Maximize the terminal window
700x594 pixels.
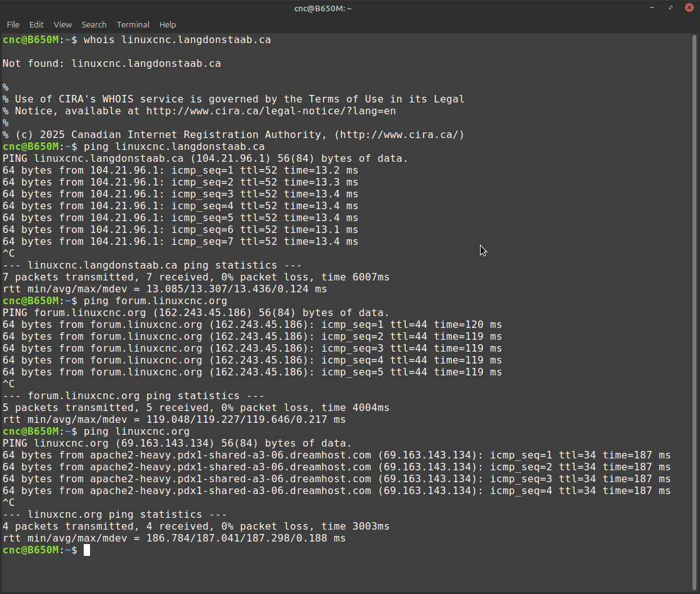pos(670,8)
